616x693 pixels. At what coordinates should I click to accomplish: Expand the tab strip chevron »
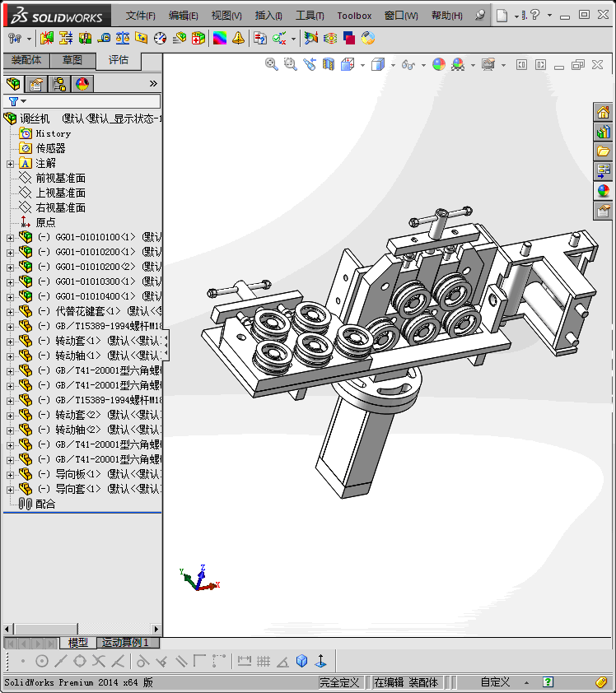[x=153, y=83]
